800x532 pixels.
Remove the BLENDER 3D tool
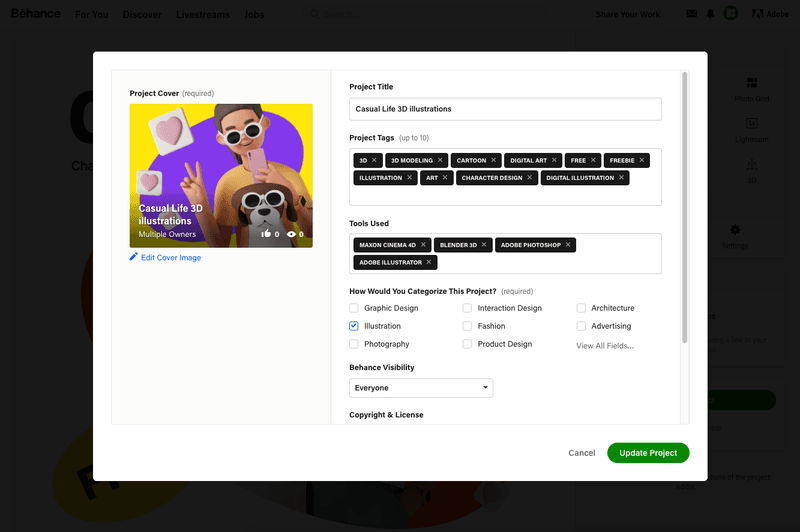[484, 245]
